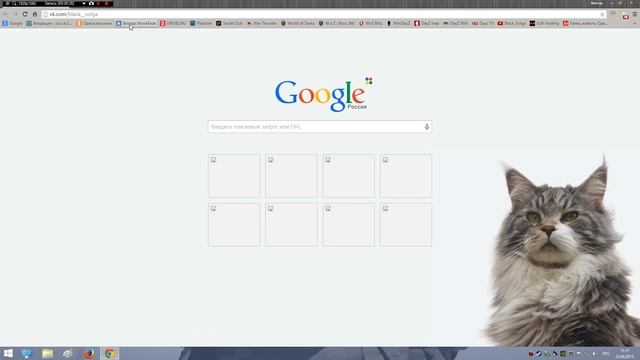Viewport: 640px width, 360px height.
Task: Click the camera icon in recorder bar
Action: (x=91, y=3)
